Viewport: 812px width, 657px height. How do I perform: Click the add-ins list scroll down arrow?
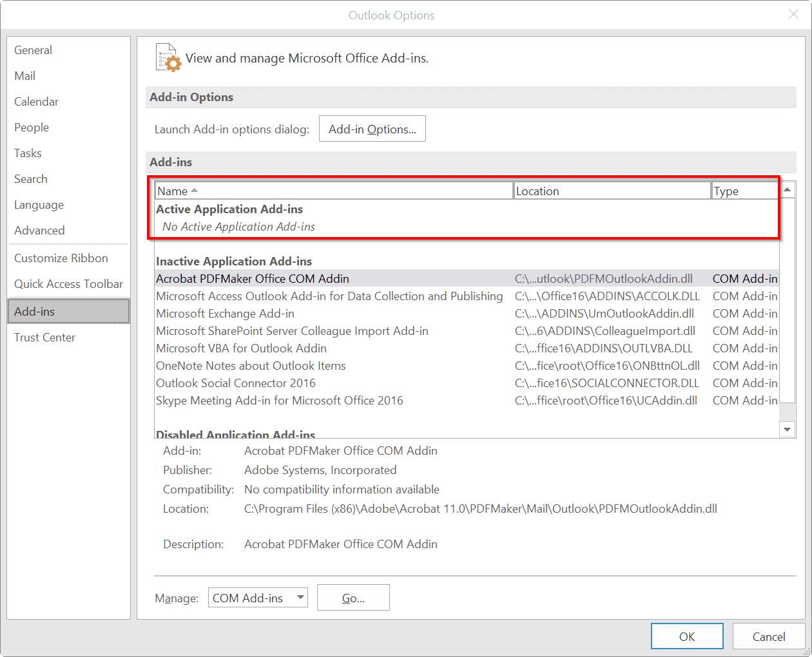coord(787,429)
